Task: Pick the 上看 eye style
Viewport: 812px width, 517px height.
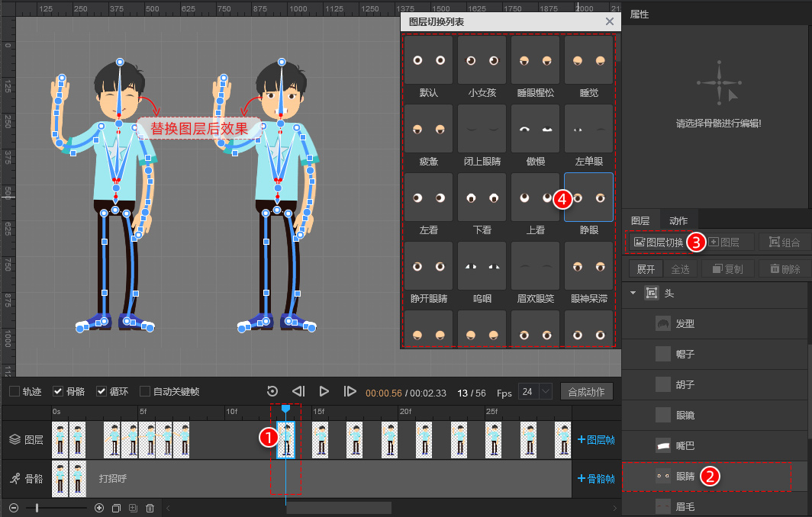Action: pyautogui.click(x=535, y=197)
